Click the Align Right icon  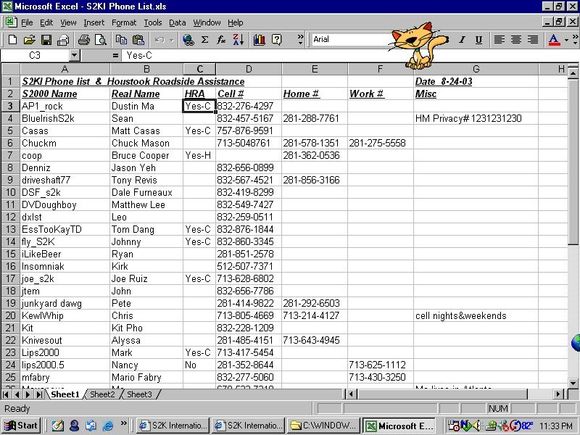point(533,40)
